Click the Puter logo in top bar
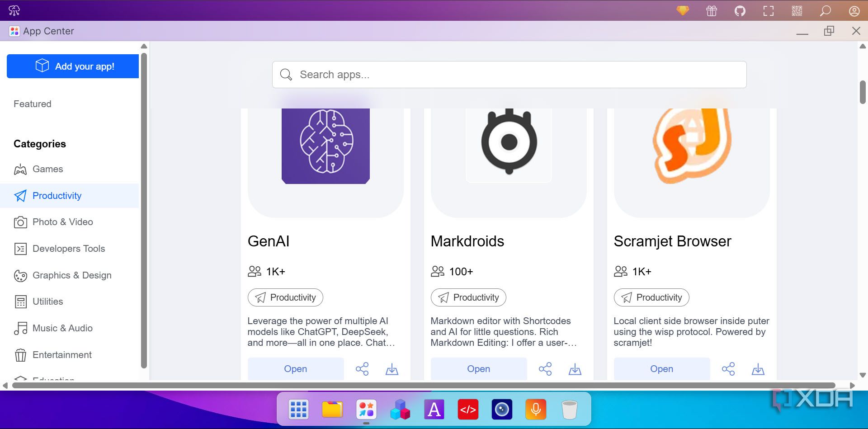Viewport: 868px width, 429px height. tap(14, 10)
